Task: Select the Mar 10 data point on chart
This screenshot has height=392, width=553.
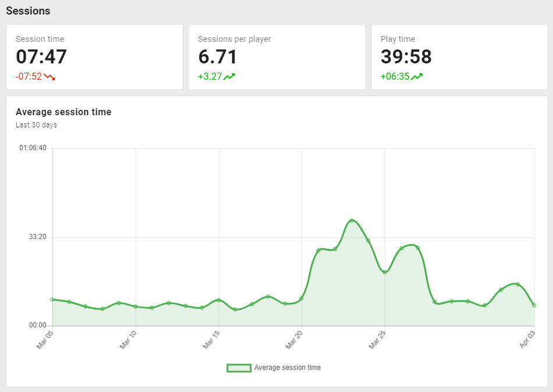Action: click(136, 307)
